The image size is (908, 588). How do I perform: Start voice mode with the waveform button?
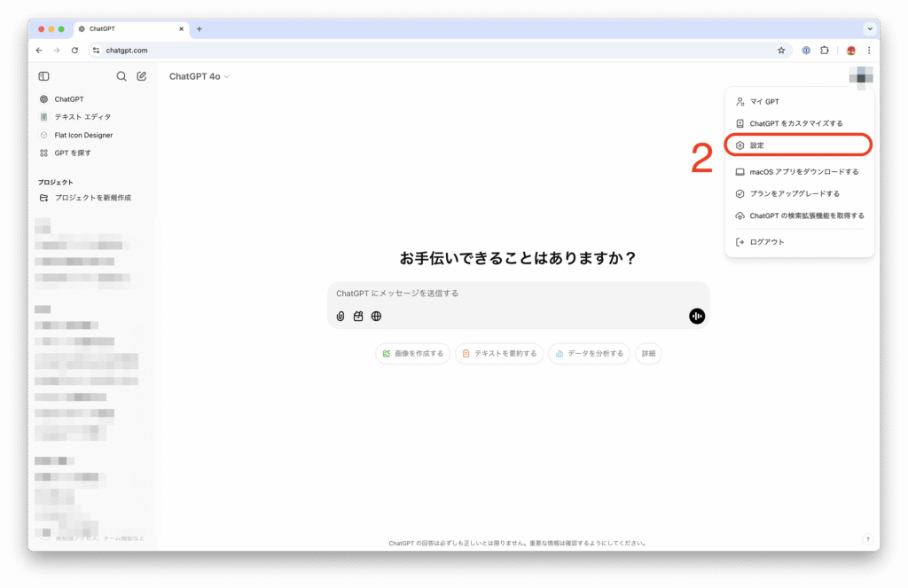(x=697, y=316)
